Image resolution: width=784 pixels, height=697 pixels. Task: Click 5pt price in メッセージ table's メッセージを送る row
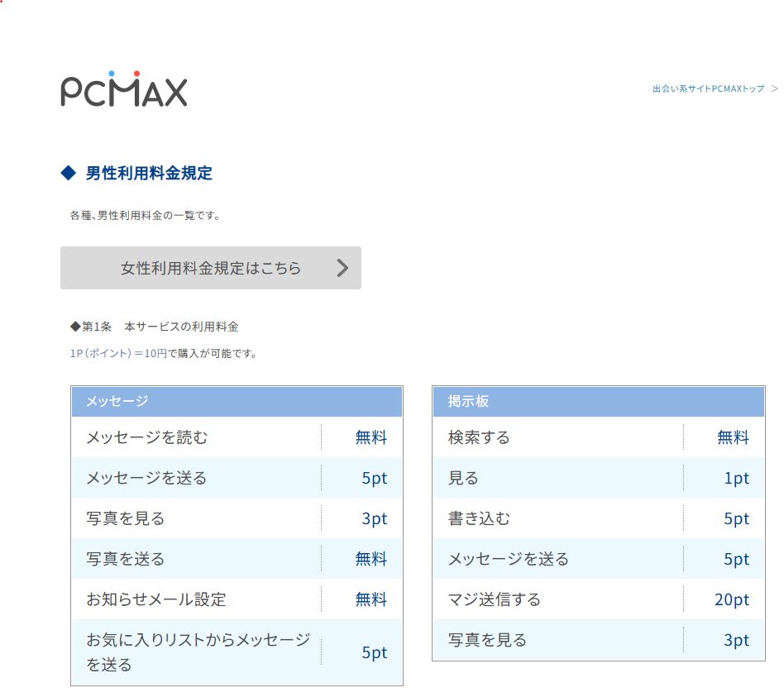[x=375, y=479]
